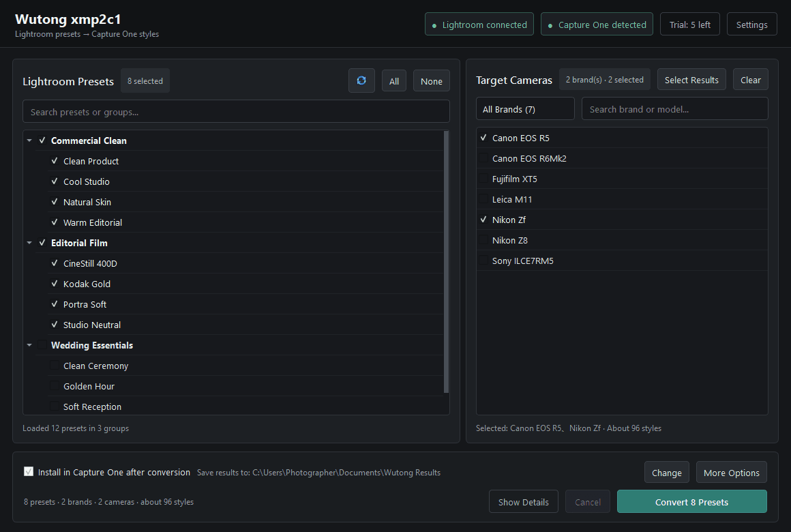Image resolution: width=791 pixels, height=532 pixels.
Task: Select the Fujifilm XT5 camera
Action: click(x=483, y=179)
